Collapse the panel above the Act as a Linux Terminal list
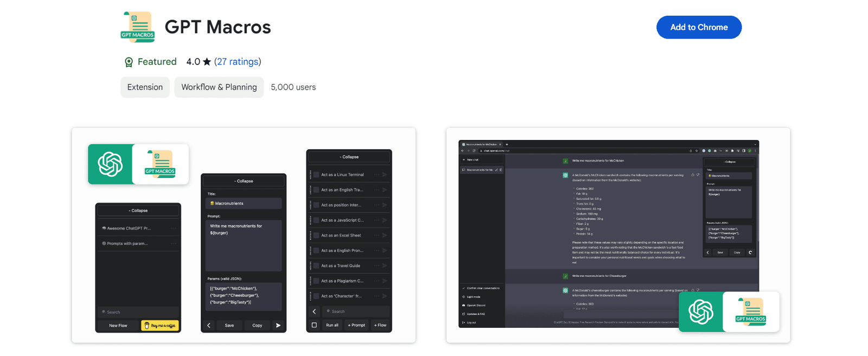The width and height of the screenshot is (868, 356). click(349, 157)
